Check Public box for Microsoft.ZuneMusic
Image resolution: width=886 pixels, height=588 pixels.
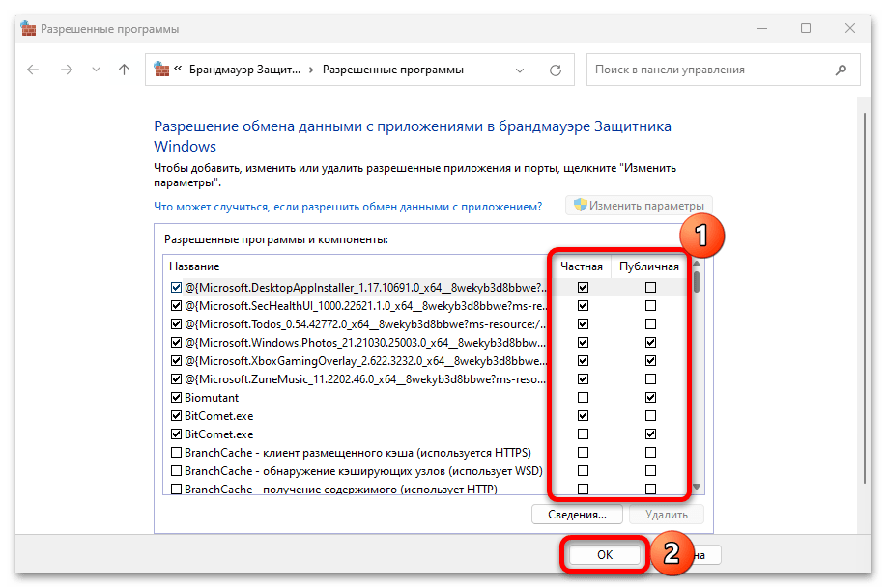tap(651, 379)
